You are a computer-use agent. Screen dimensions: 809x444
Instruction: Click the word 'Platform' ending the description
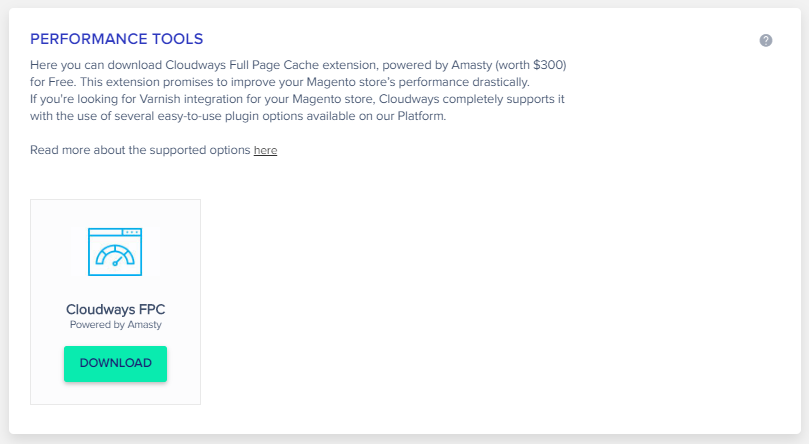coord(421,116)
